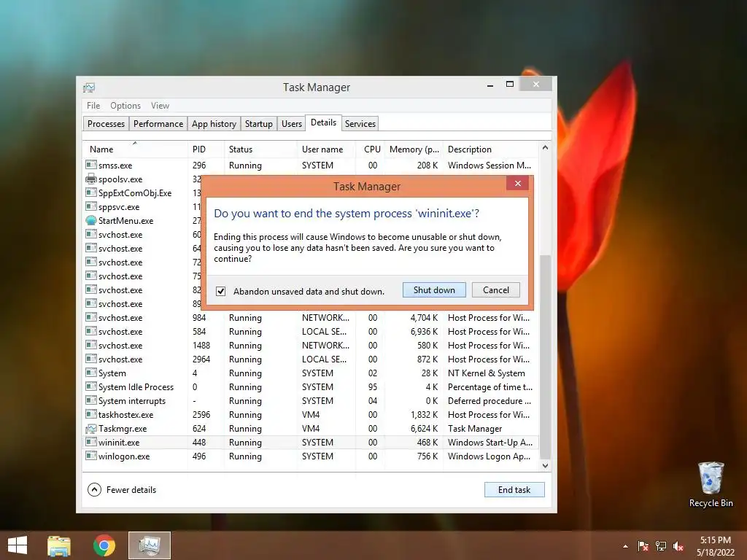The height and width of the screenshot is (560, 747).
Task: Click the System Idle Process icon
Action: tap(91, 386)
